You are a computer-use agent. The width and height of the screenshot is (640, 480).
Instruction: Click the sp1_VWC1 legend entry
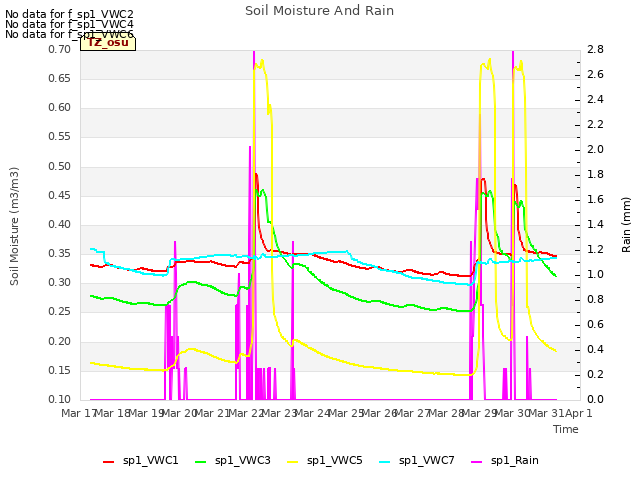coord(141,461)
